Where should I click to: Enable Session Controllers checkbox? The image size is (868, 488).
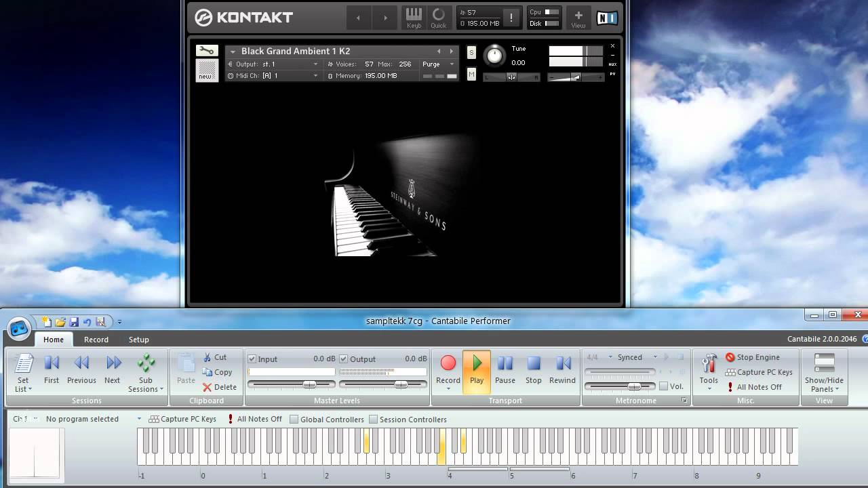tap(374, 420)
